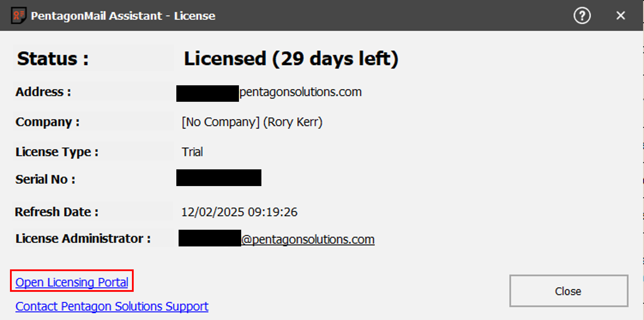Image resolution: width=644 pixels, height=320 pixels.
Task: Click the redacted Serial No value
Action: (218, 178)
